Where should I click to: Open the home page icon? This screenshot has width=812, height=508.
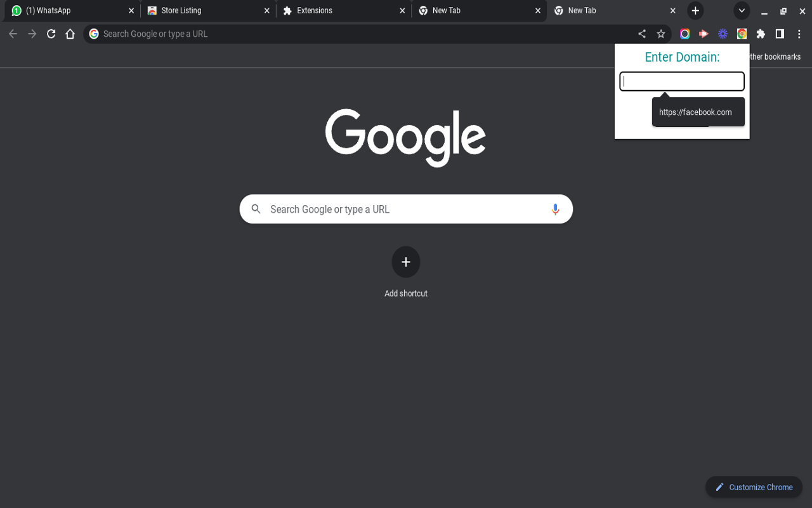coord(70,34)
